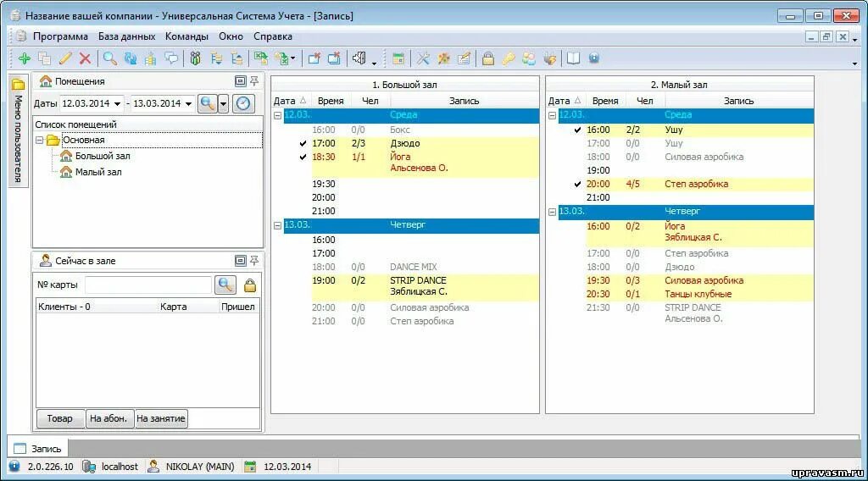
Task: Click the blue info globe toolbar icon
Action: click(594, 58)
